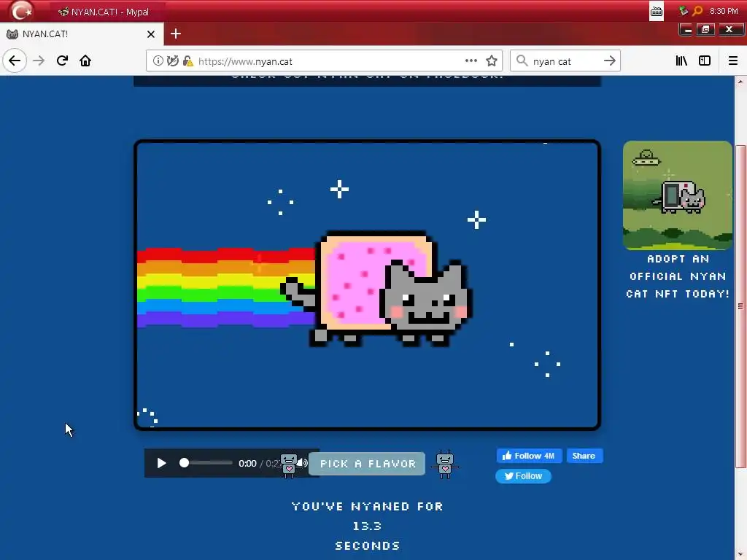Click the nyan cat animation
This screenshot has height=560, width=747.
[x=367, y=285]
